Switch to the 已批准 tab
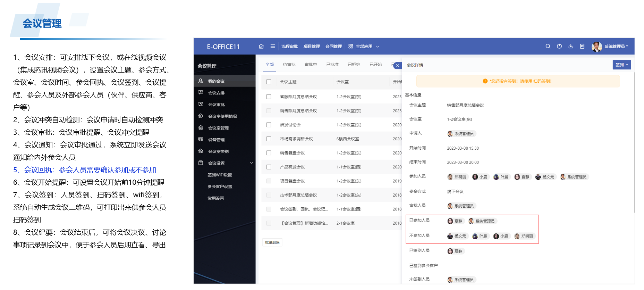The height and width of the screenshot is (290, 644). [x=332, y=65]
